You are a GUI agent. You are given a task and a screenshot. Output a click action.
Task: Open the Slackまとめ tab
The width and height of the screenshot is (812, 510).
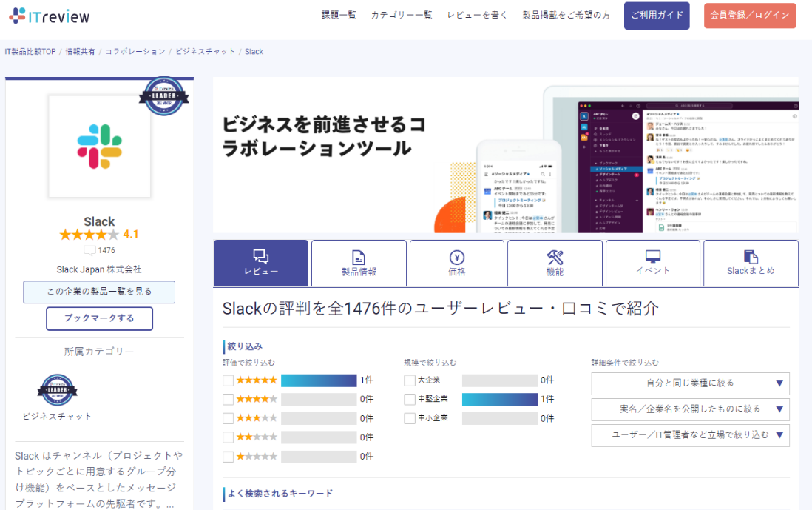click(x=751, y=263)
